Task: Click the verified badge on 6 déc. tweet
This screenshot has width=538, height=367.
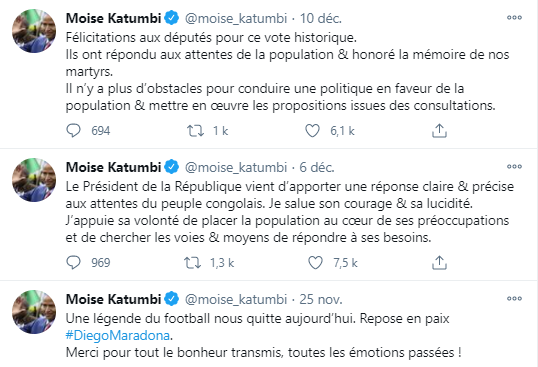Action: coord(172,167)
